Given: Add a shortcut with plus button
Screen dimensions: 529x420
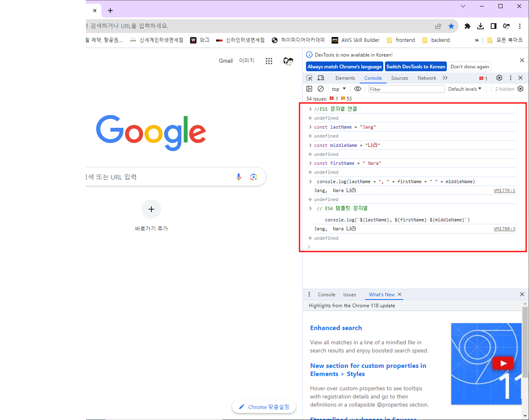Looking at the screenshot, I should coord(151,209).
